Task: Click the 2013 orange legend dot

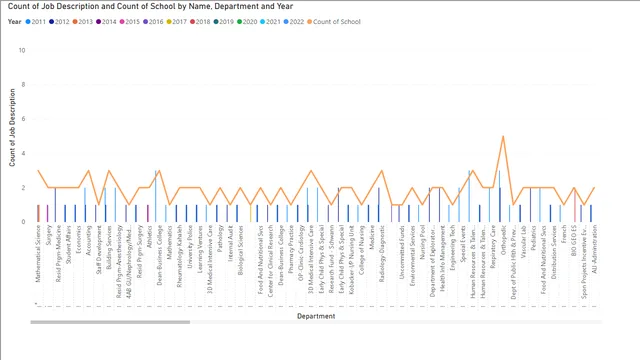Action: click(75, 22)
